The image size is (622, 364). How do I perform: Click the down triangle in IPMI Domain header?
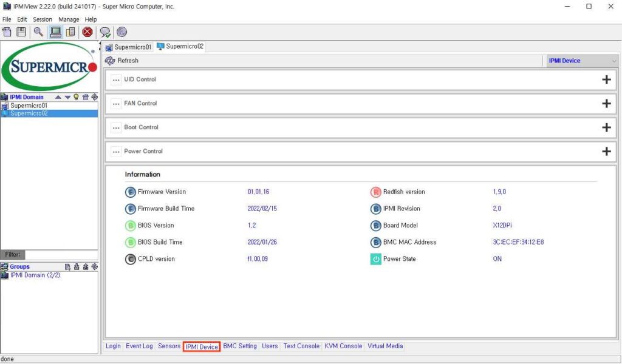point(67,97)
